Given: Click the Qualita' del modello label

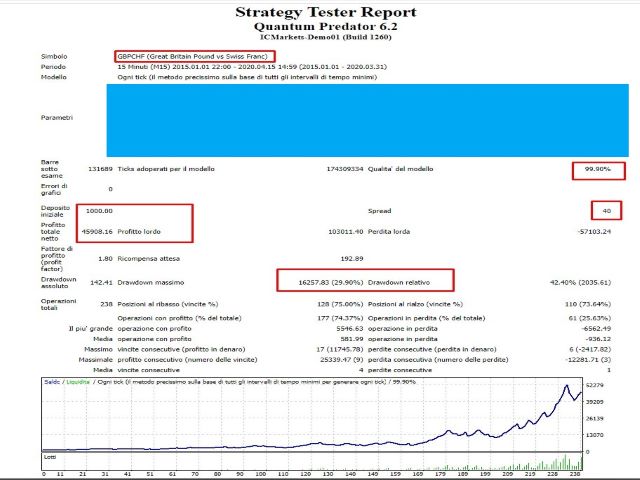Looking at the screenshot, I should (x=400, y=169).
